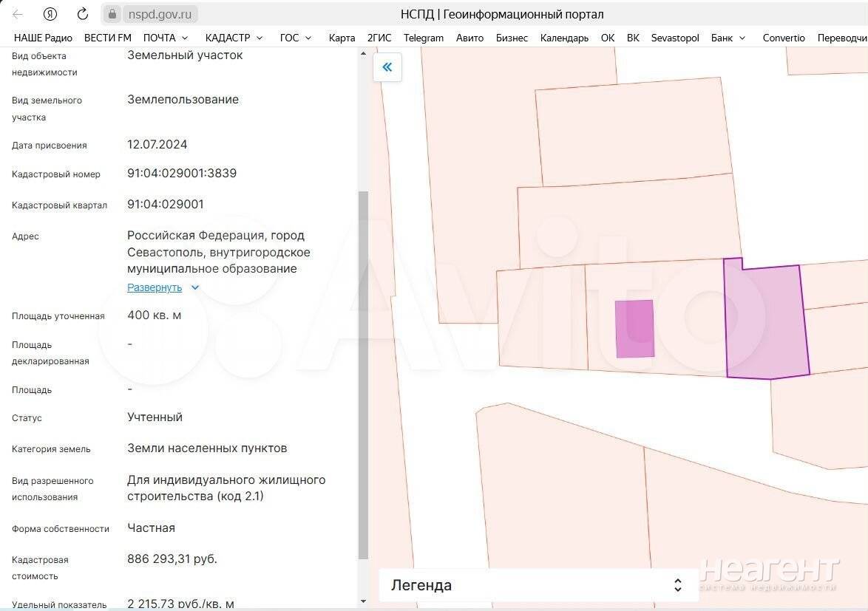The width and height of the screenshot is (868, 611).
Task: Collapse the info panel with double-chevron icon
Action: click(387, 67)
